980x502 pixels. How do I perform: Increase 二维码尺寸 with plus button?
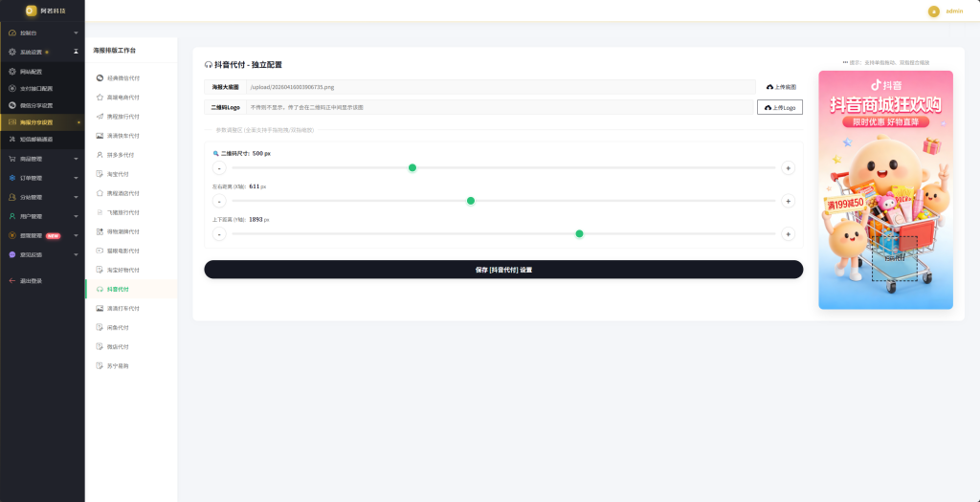point(789,168)
